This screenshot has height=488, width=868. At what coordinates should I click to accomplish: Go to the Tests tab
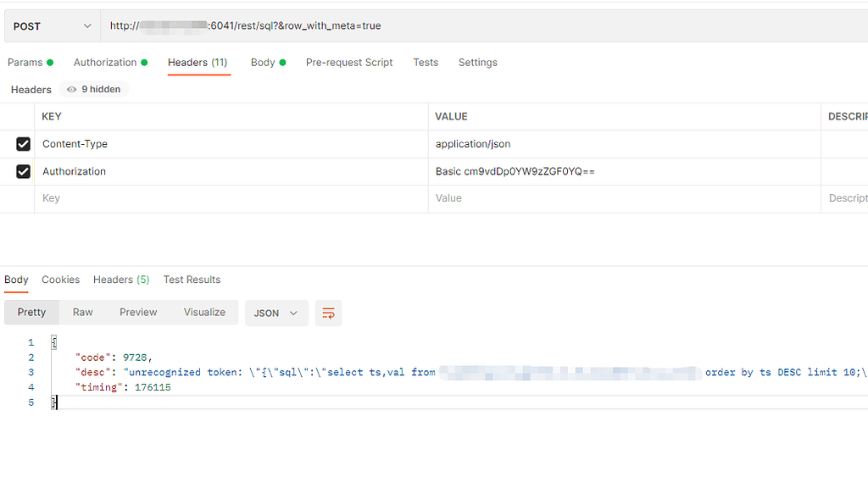[x=426, y=63]
